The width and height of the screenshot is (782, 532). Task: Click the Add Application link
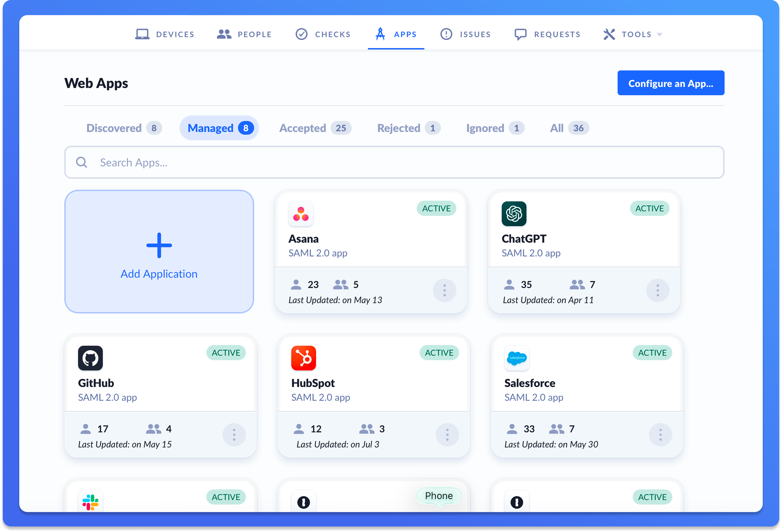pyautogui.click(x=159, y=274)
